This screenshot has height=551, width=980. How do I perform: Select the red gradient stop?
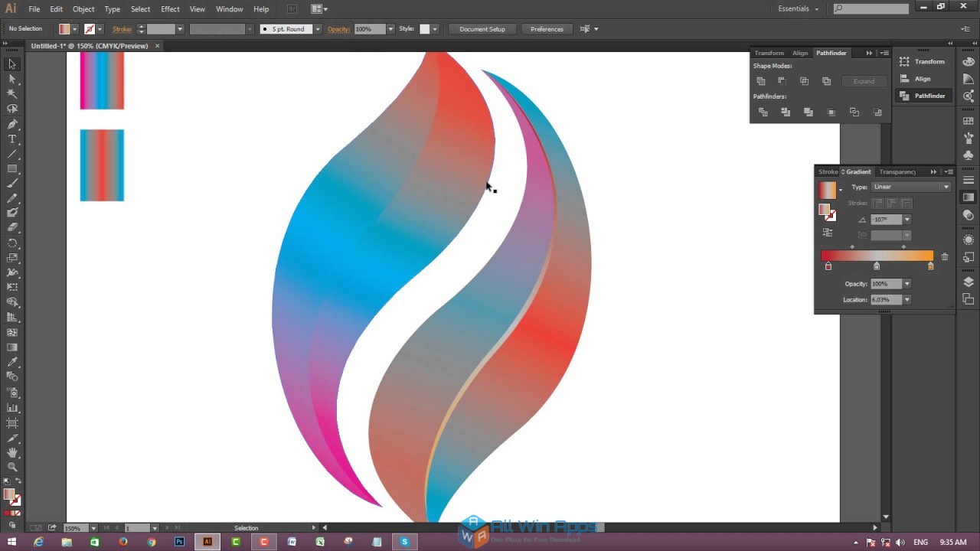coord(828,266)
